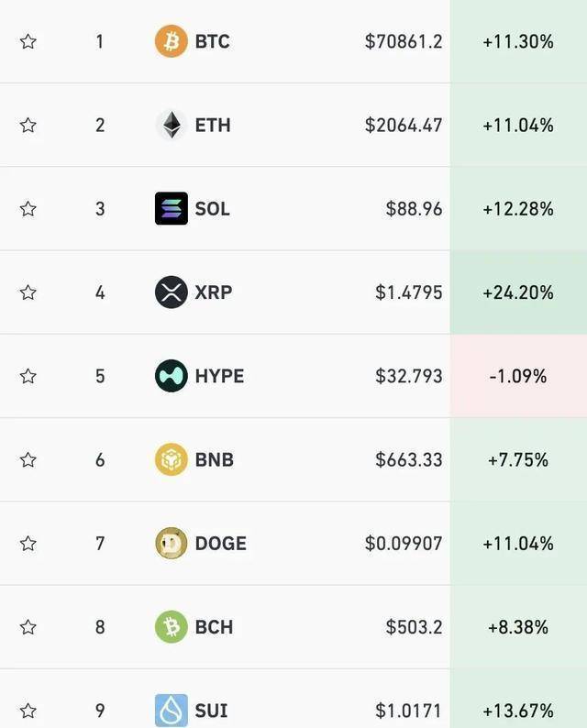The image size is (587, 728).
Task: Click the Dogecoin DOGE icon
Action: coord(171,543)
